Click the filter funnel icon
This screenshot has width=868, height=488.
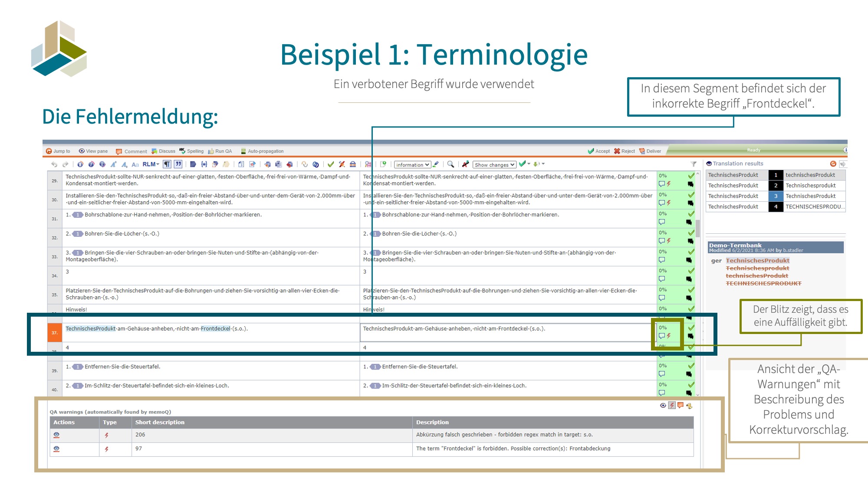694,164
